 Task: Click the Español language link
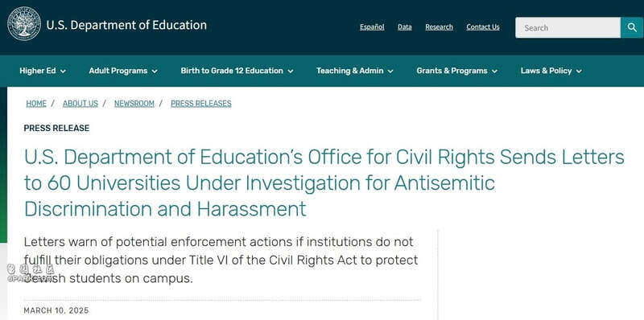372,27
